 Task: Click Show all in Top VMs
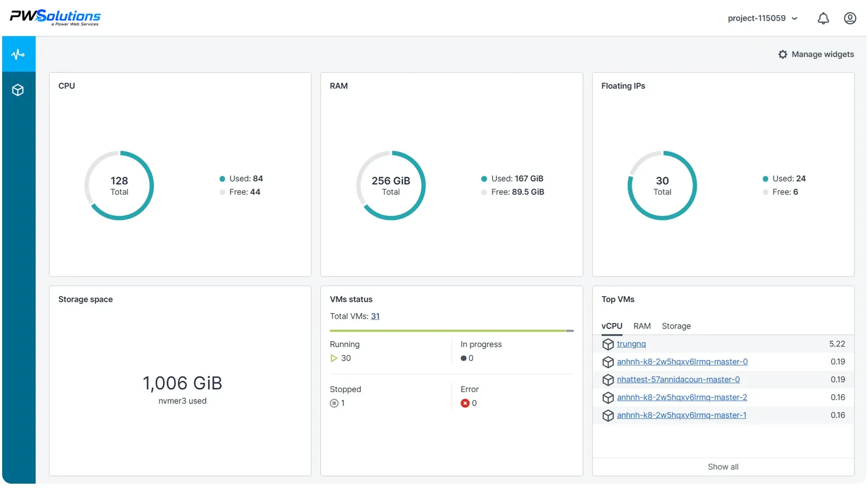click(x=723, y=467)
